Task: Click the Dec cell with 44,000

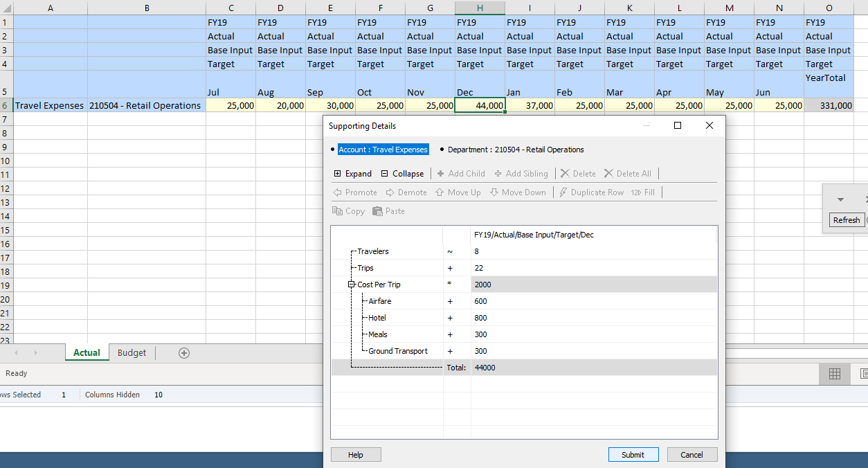Action: (x=480, y=105)
